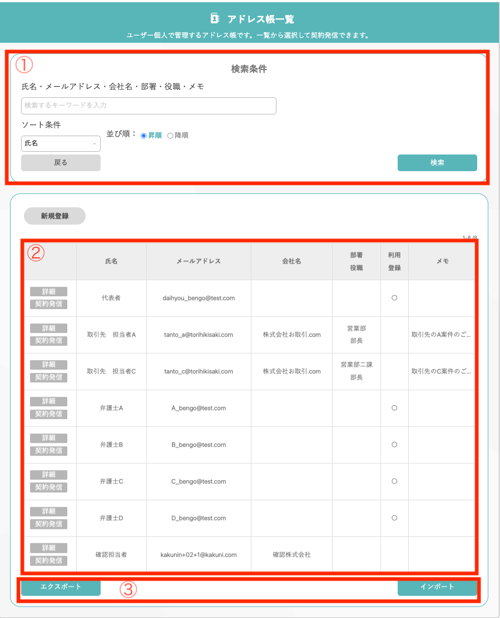Click the daihyou_bengo@test.com email cell
The width and height of the screenshot is (500, 618).
point(199,298)
